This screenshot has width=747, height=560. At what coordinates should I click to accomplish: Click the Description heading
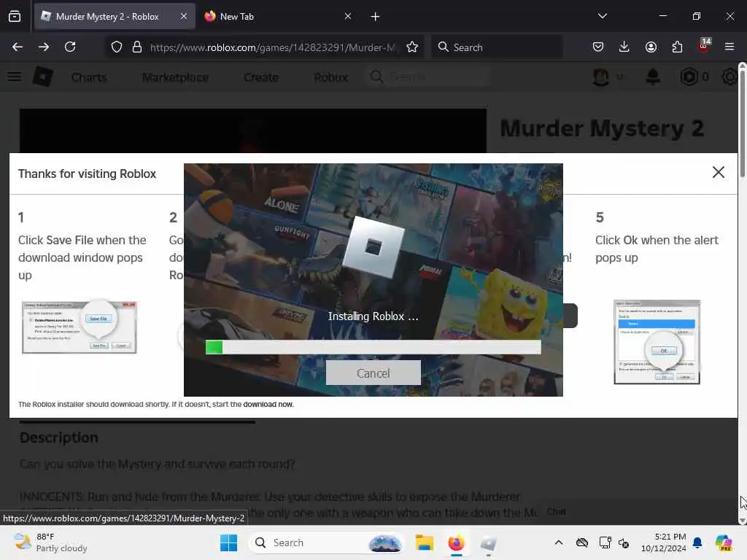pyautogui.click(x=58, y=437)
